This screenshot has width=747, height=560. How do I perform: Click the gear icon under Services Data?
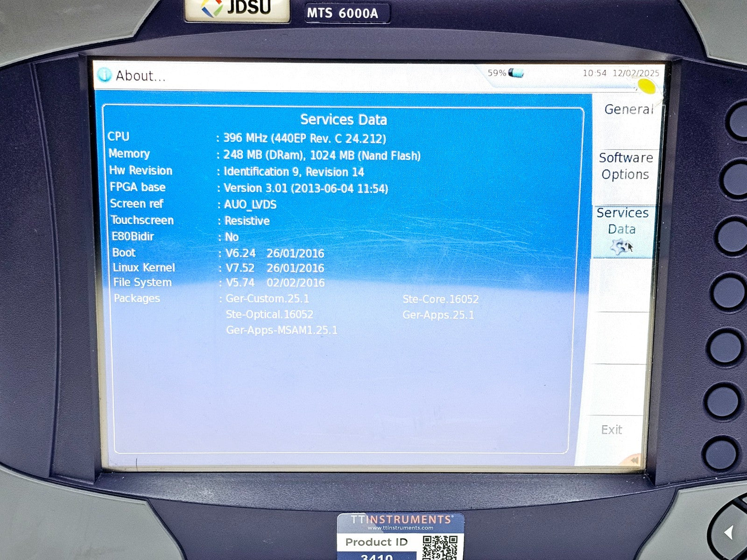coord(620,246)
